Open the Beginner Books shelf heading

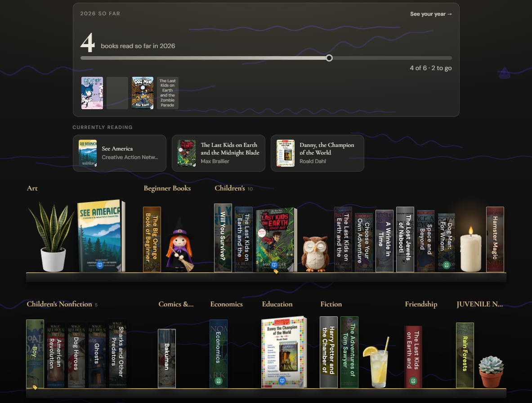coord(167,188)
